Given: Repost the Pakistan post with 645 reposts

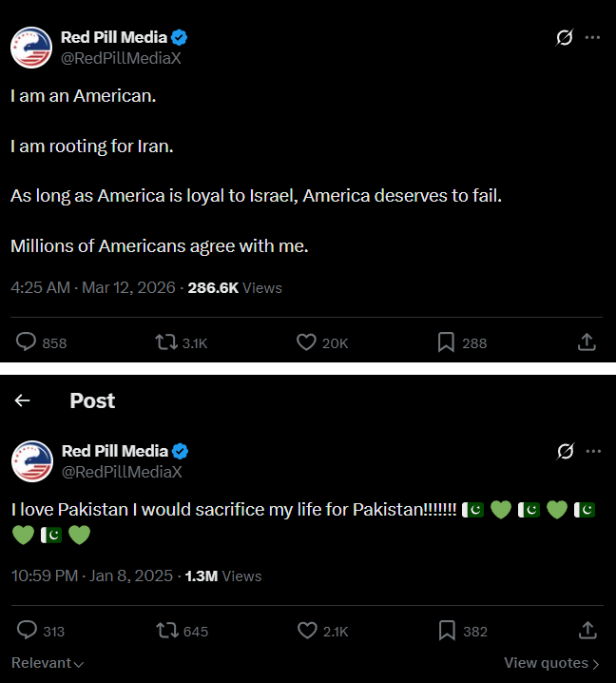Looking at the screenshot, I should pos(165,631).
